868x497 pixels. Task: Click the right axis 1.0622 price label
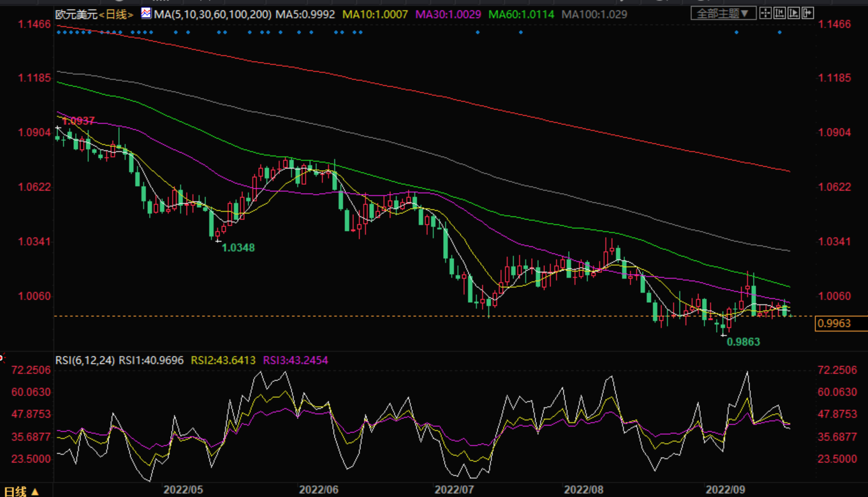coord(835,187)
